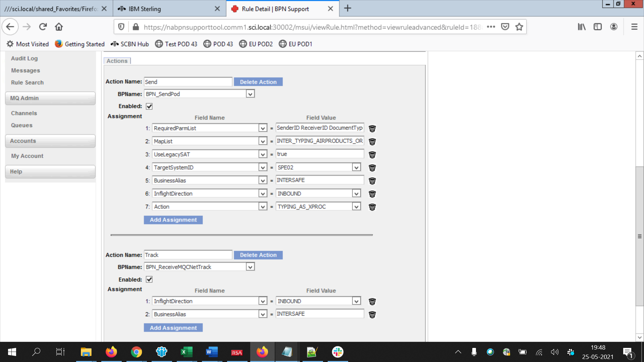Image resolution: width=644 pixels, height=362 pixels.
Task: Open the SPE02 TargetSystemID value dropdown
Action: click(356, 167)
